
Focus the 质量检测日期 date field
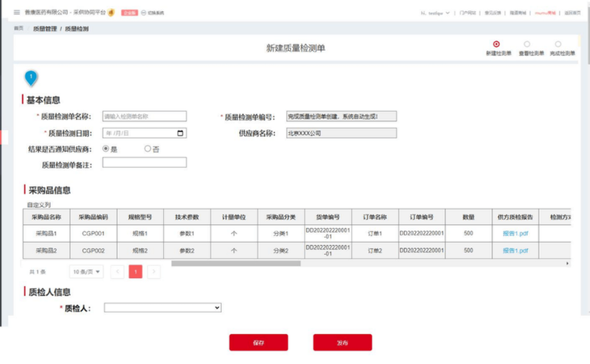point(145,133)
